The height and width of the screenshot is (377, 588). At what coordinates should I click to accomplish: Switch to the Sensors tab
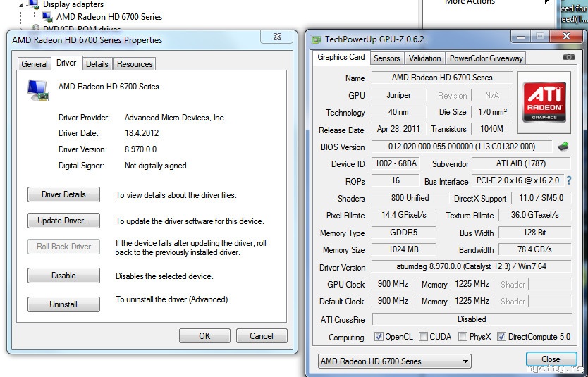(386, 58)
